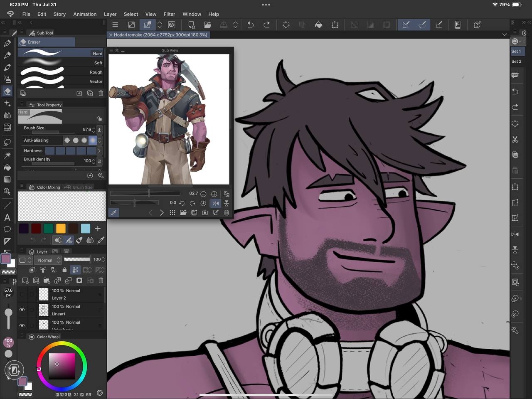This screenshot has height=399, width=532.
Task: Expand the Hardness options arrow
Action: (x=99, y=151)
